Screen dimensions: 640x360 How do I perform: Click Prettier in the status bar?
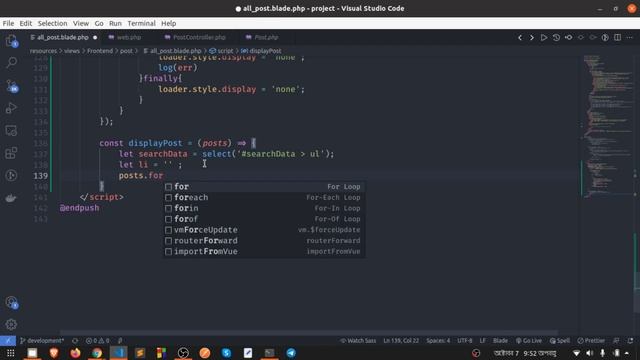(x=591, y=340)
